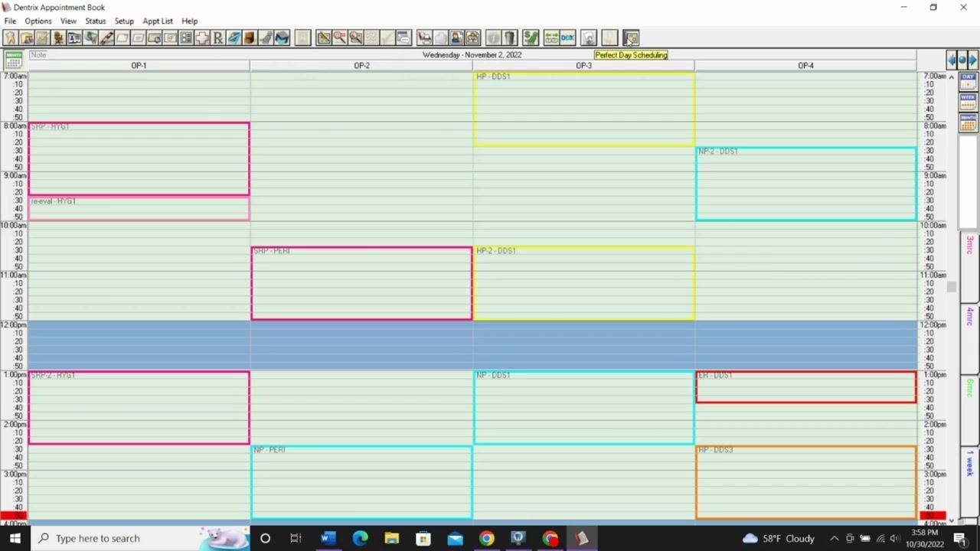Select the re-eval - HYG1 time block
980x551 pixels.
click(139, 208)
